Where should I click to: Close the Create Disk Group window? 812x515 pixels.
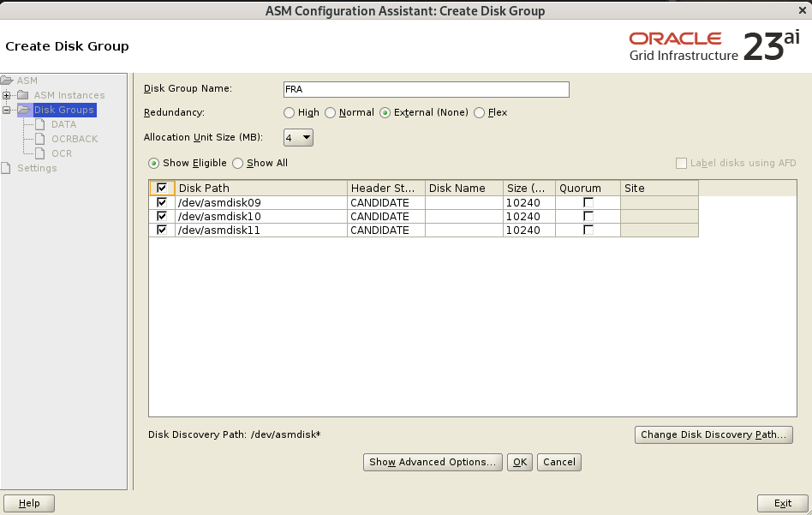pos(803,10)
